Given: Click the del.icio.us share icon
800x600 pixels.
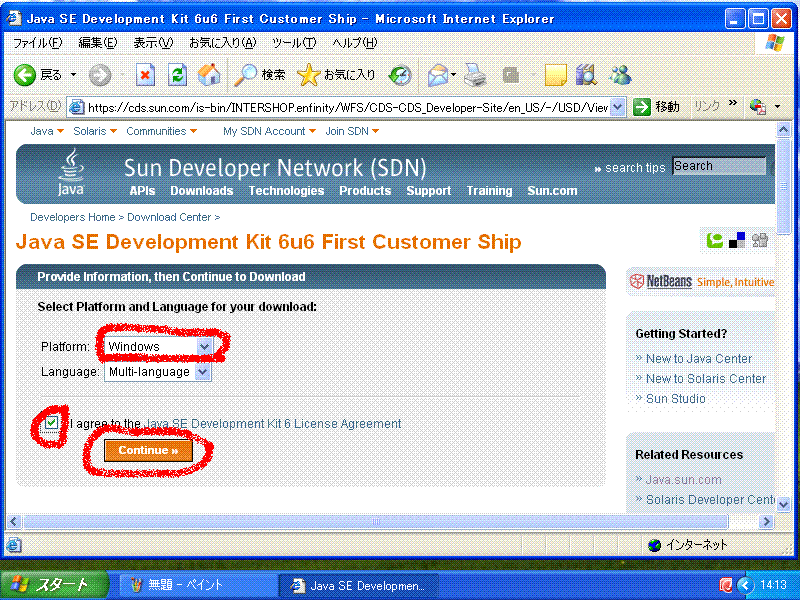Looking at the screenshot, I should pyautogui.click(x=737, y=240).
